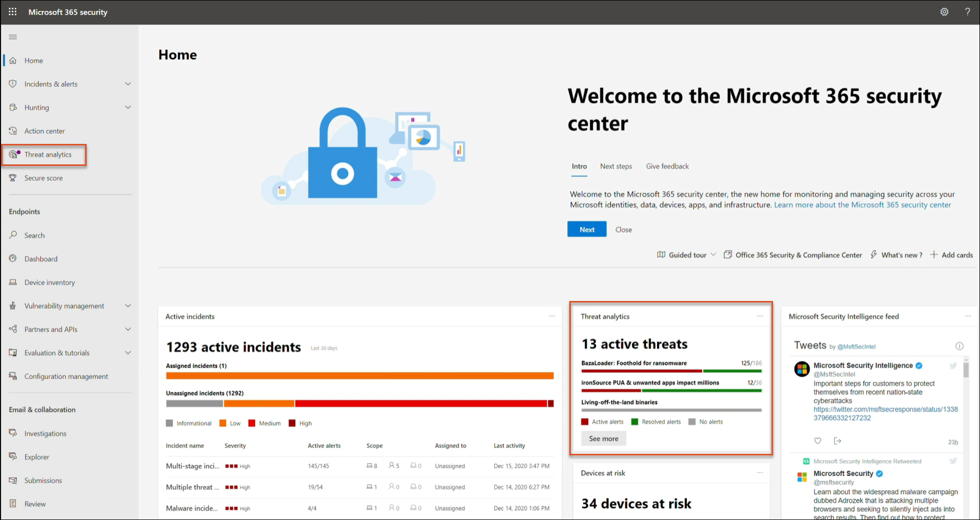Open the Multi-stage inci... incident row
980x520 pixels.
[359, 466]
